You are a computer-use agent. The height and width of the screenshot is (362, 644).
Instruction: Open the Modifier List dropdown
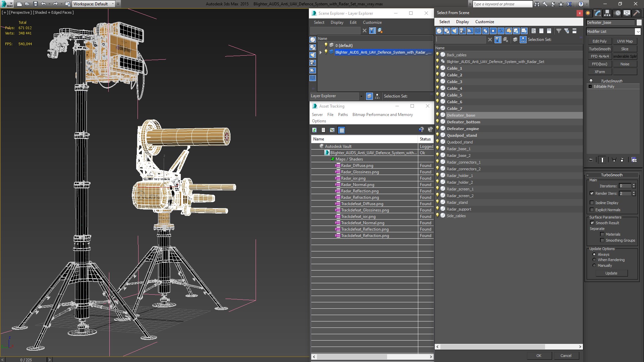coord(638,32)
